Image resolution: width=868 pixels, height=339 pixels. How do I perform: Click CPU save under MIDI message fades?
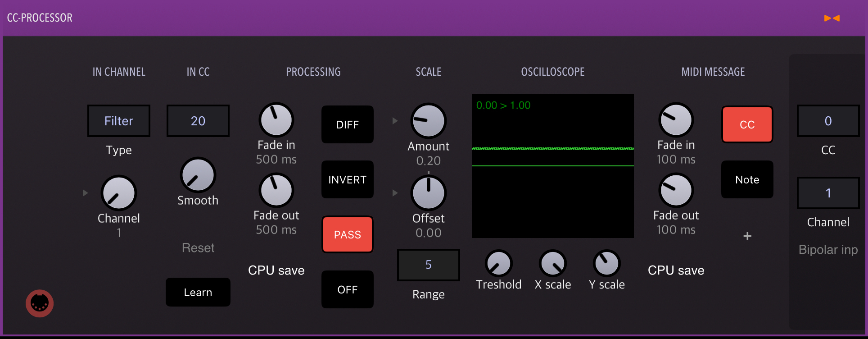click(x=676, y=270)
